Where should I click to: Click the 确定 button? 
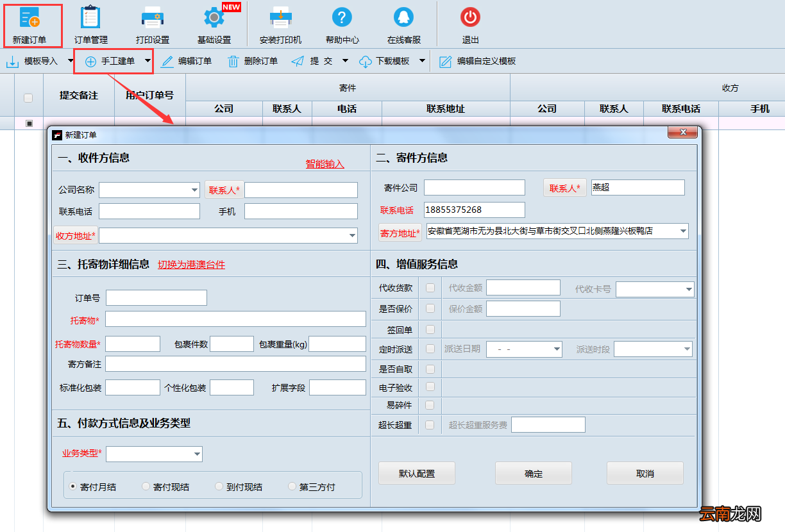point(534,474)
